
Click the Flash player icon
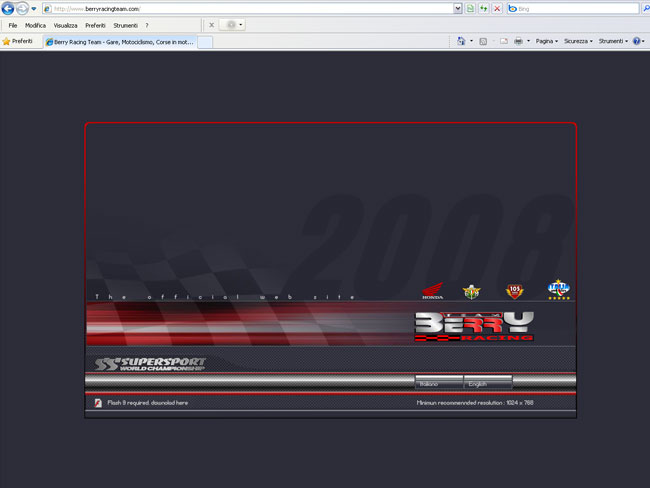pos(98,403)
